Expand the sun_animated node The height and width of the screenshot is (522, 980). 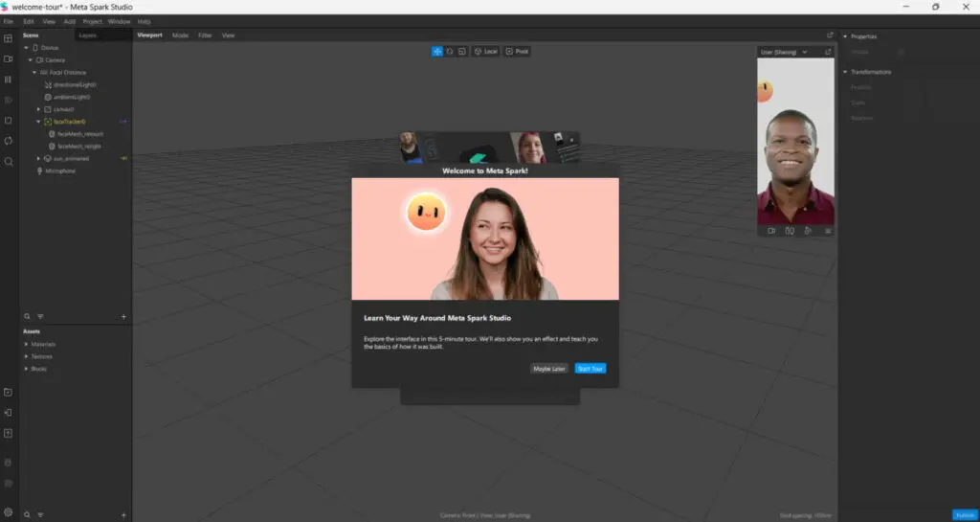click(38, 158)
